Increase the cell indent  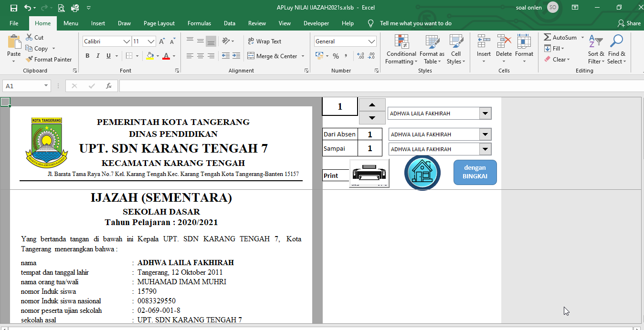coord(237,56)
